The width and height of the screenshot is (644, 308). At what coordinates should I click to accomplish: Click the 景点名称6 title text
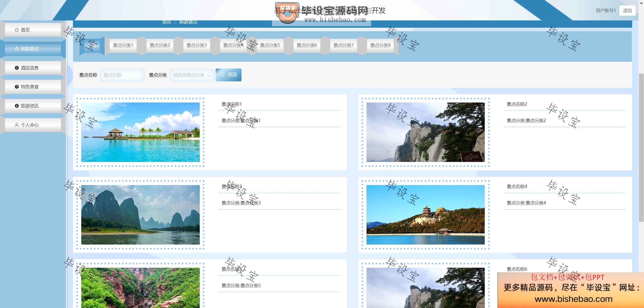pyautogui.click(x=517, y=269)
